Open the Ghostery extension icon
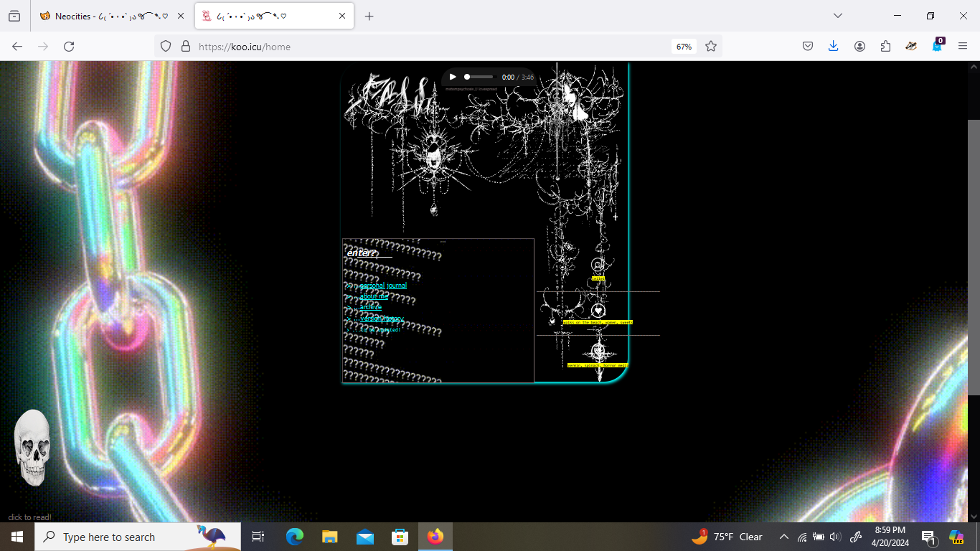 pyautogui.click(x=937, y=46)
